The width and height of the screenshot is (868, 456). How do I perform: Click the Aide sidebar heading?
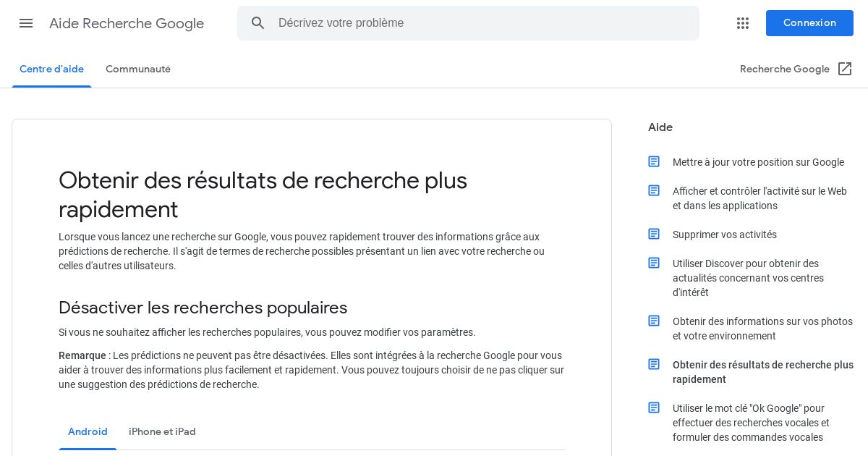coord(660,127)
